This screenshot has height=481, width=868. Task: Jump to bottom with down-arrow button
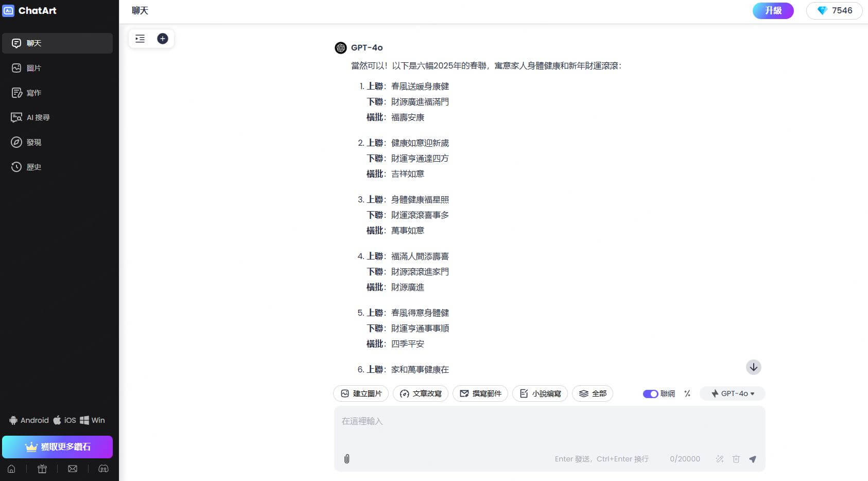[754, 367]
